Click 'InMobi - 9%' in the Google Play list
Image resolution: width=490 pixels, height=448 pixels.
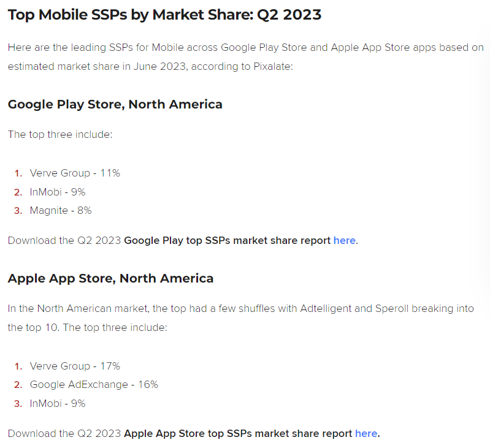[58, 192]
